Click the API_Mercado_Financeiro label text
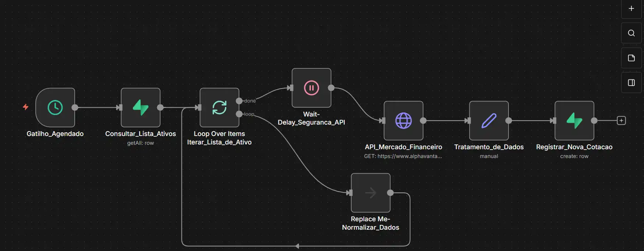644x251 pixels. [x=403, y=147]
